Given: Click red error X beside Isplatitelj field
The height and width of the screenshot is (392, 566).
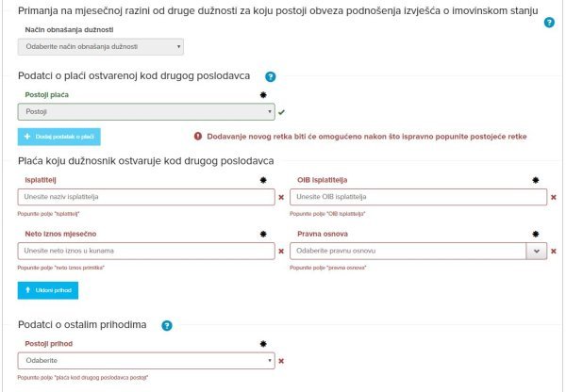Looking at the screenshot, I should point(281,197).
